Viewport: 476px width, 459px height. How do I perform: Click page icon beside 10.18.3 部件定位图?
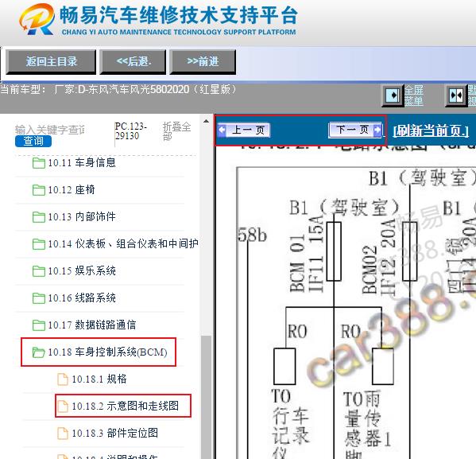(x=63, y=434)
